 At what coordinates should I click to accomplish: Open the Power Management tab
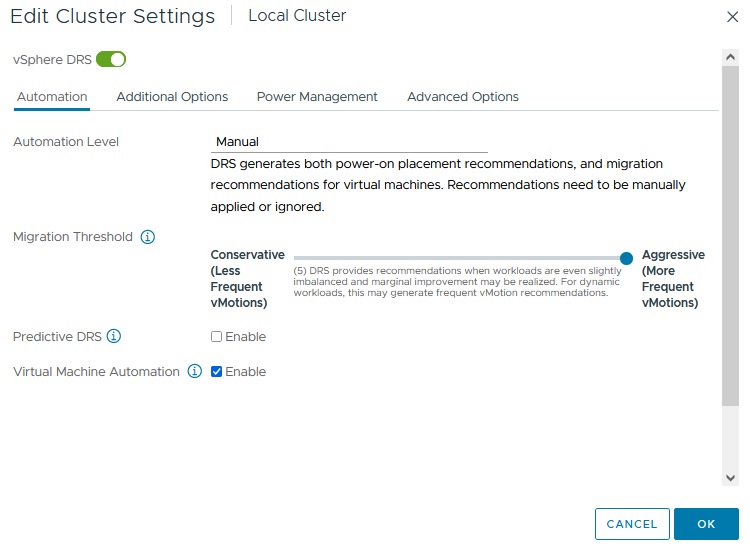click(317, 97)
